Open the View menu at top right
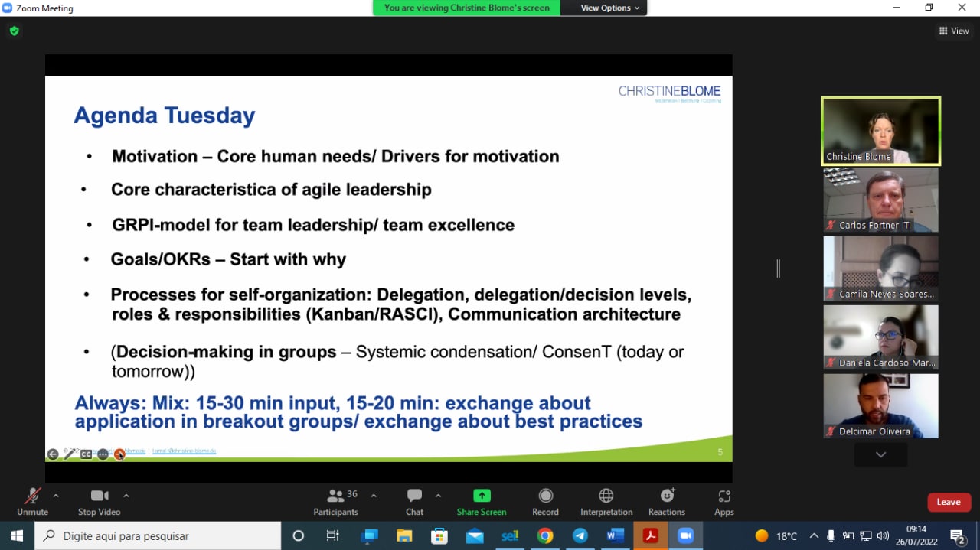Viewport: 980px width, 550px height. click(x=954, y=31)
